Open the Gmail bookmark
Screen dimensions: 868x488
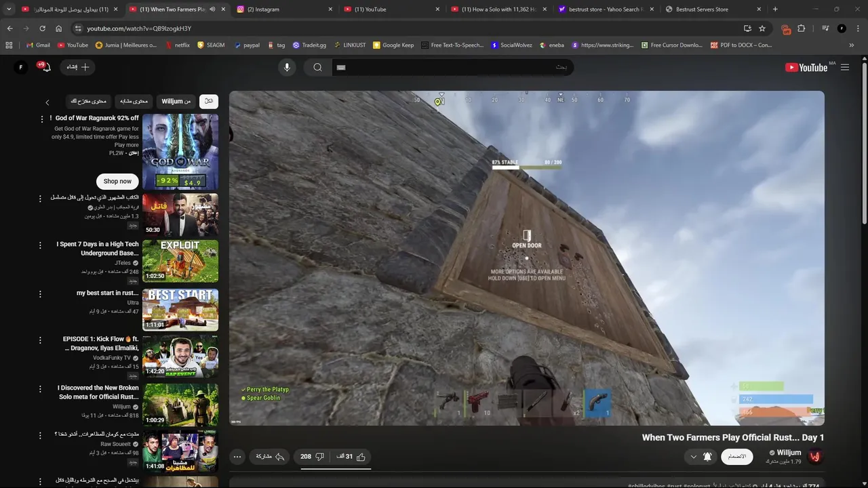click(x=37, y=45)
